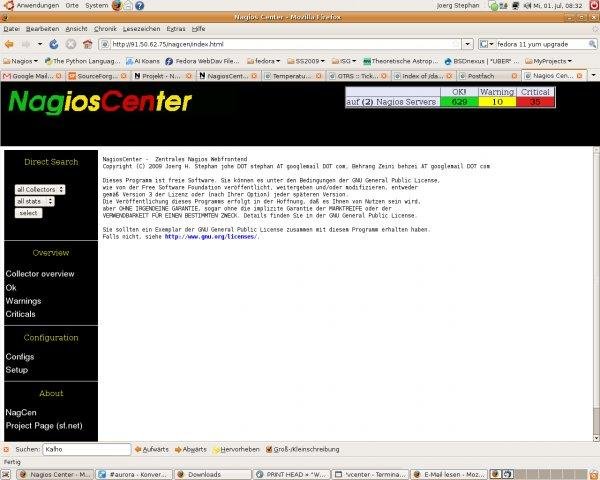Reload the page with the refresh icon
This screenshot has height=480, width=600.
(54, 44)
